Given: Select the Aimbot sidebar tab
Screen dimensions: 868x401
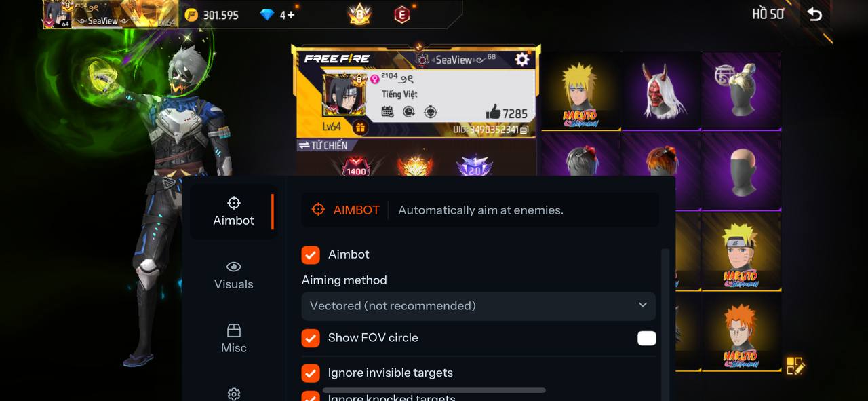Looking at the screenshot, I should [233, 211].
